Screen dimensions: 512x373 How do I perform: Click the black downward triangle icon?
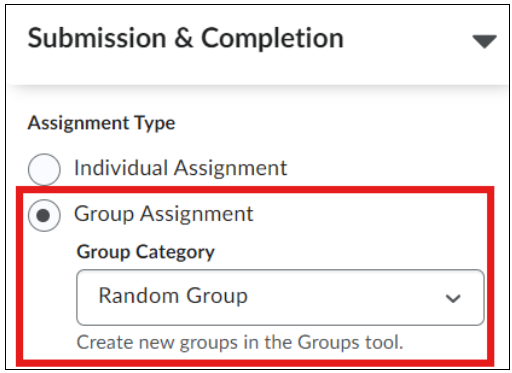click(x=484, y=42)
